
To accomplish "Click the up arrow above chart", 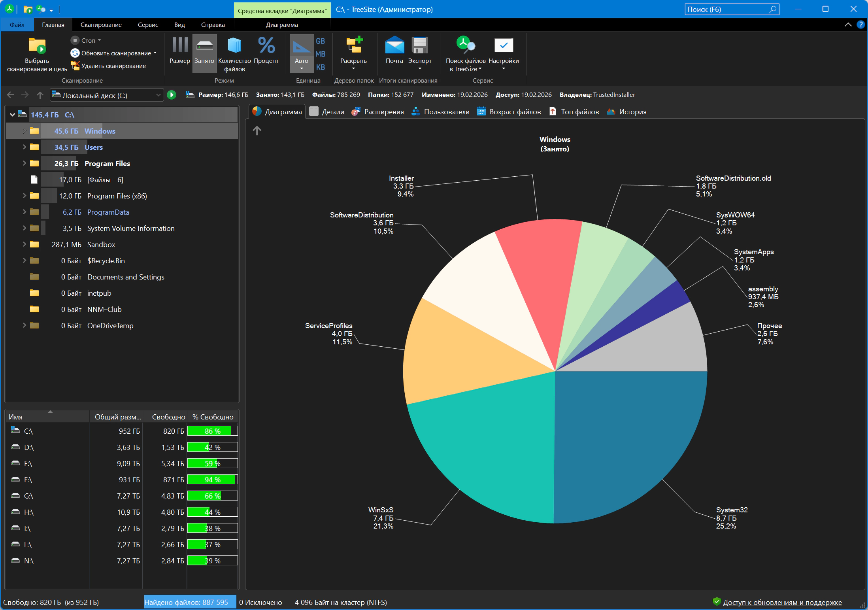I will pyautogui.click(x=257, y=130).
